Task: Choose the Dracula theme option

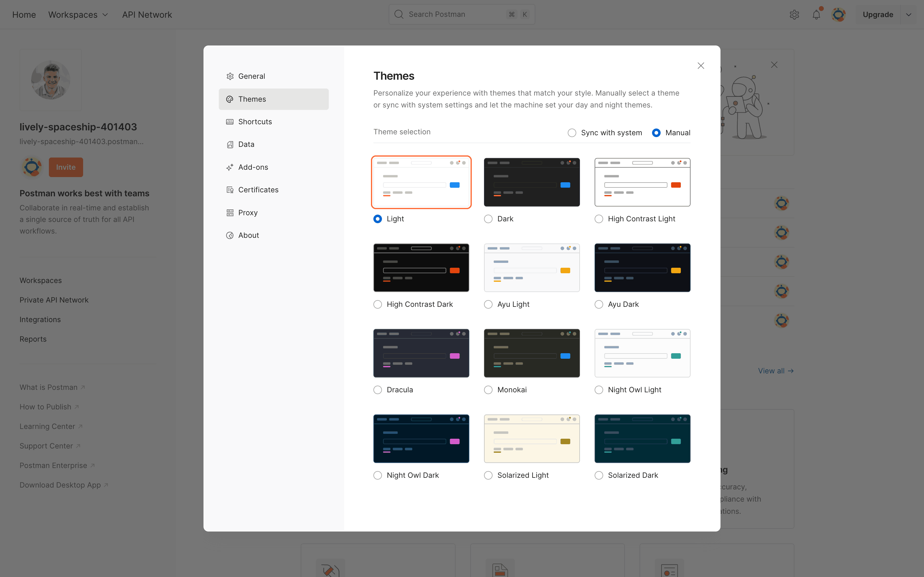Action: (378, 390)
